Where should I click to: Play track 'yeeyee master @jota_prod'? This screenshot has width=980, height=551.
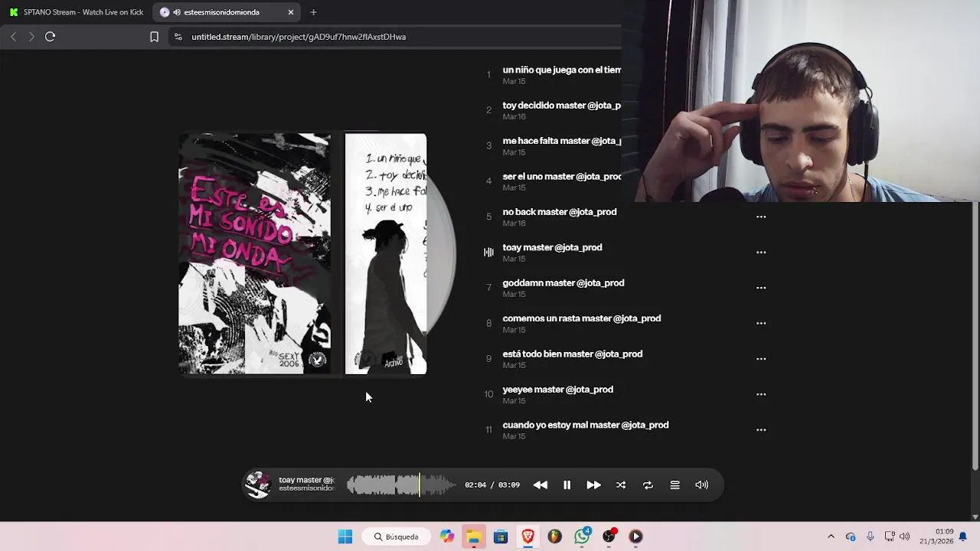558,390
